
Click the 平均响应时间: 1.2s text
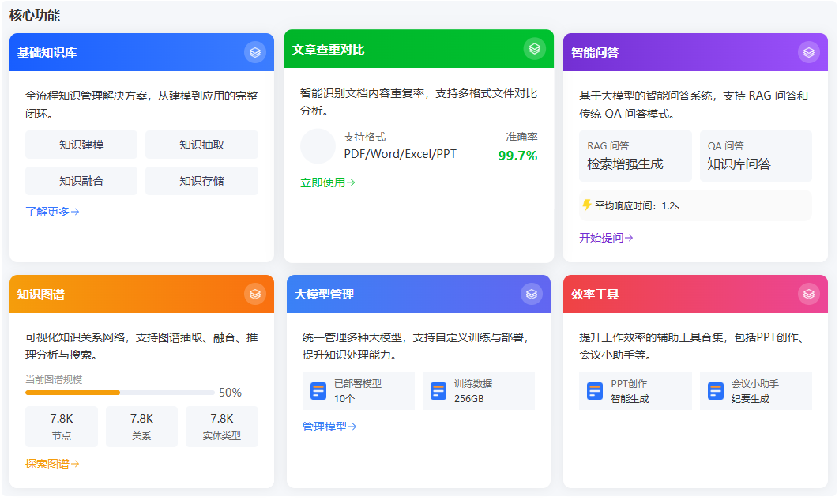[x=638, y=206]
